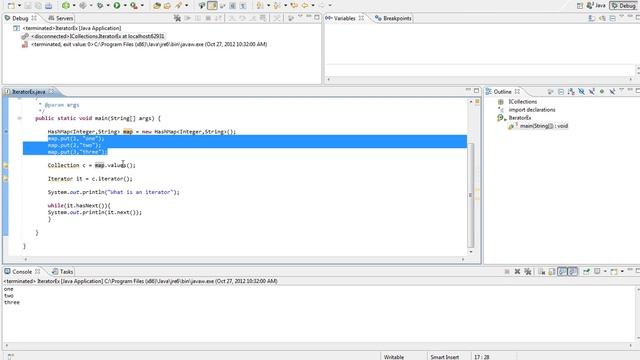Click the Step Over icon in Debug view
Screen dimensions: 640x360
click(242, 18)
